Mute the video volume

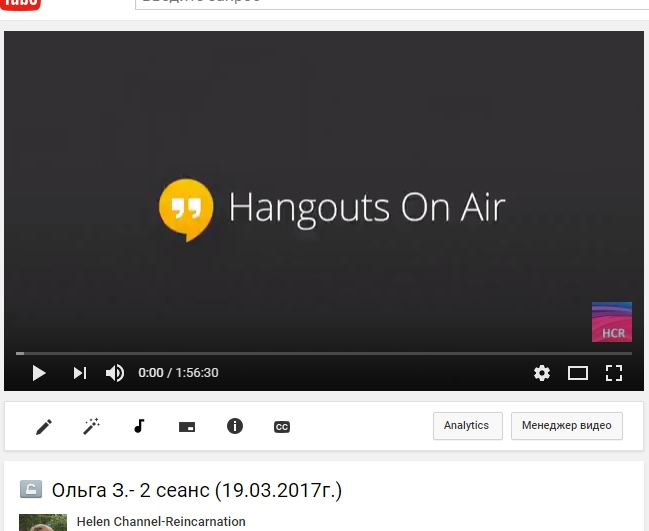pyautogui.click(x=115, y=373)
